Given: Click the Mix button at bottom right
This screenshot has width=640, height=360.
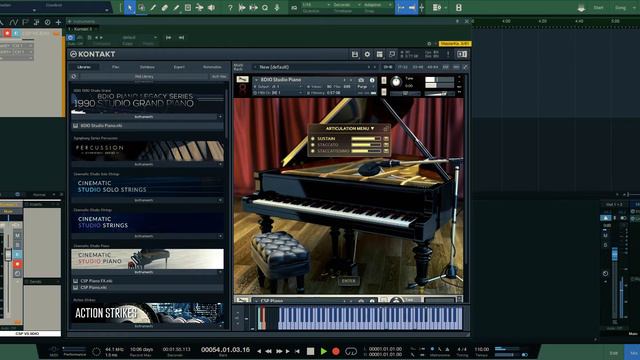Looking at the screenshot, I should coord(633,353).
